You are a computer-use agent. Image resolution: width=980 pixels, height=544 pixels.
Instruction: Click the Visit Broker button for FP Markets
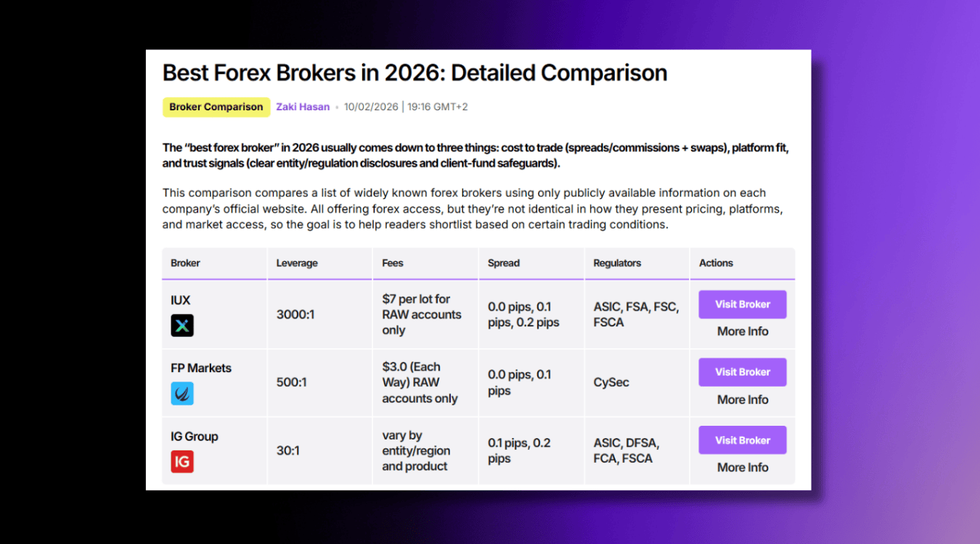(x=742, y=371)
